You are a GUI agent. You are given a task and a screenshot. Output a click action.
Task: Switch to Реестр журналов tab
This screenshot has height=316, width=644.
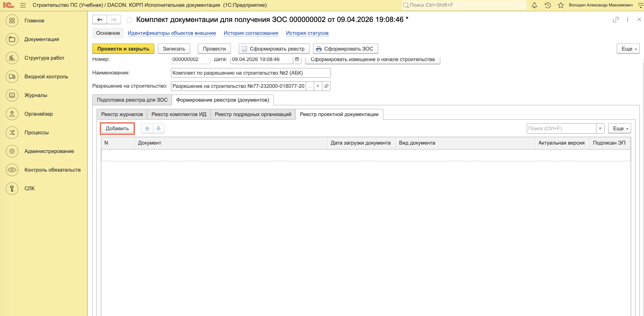pyautogui.click(x=122, y=114)
